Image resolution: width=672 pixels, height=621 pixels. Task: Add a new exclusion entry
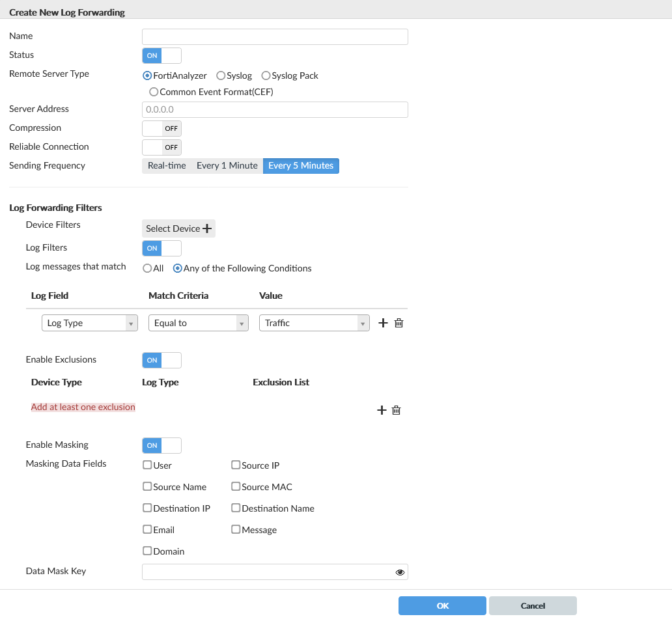(x=382, y=410)
